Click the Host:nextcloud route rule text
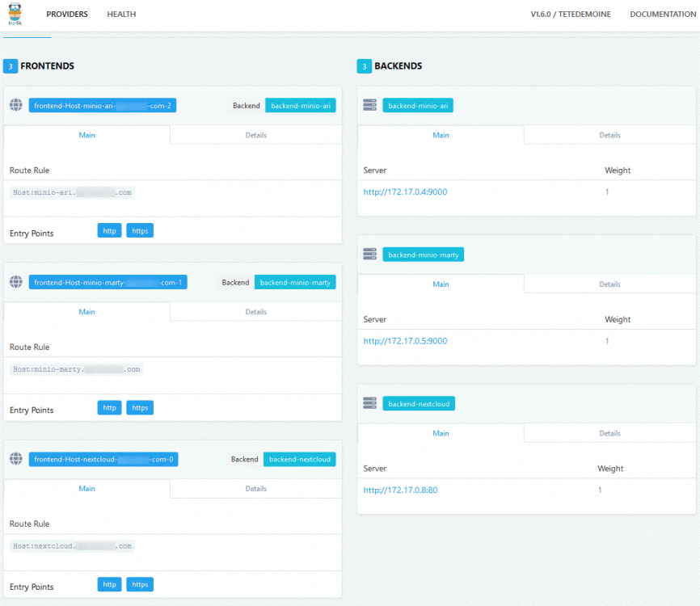Screen dimensions: 700x606 point(72,546)
